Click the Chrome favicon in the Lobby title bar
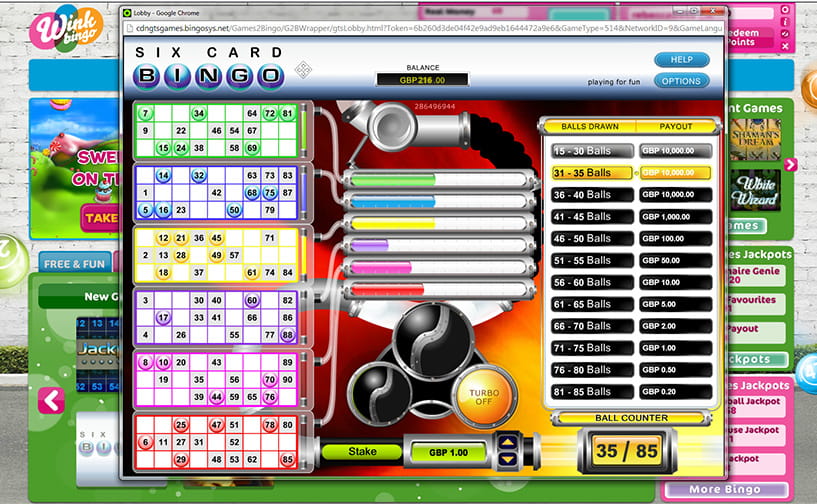The image size is (817, 504). click(127, 13)
